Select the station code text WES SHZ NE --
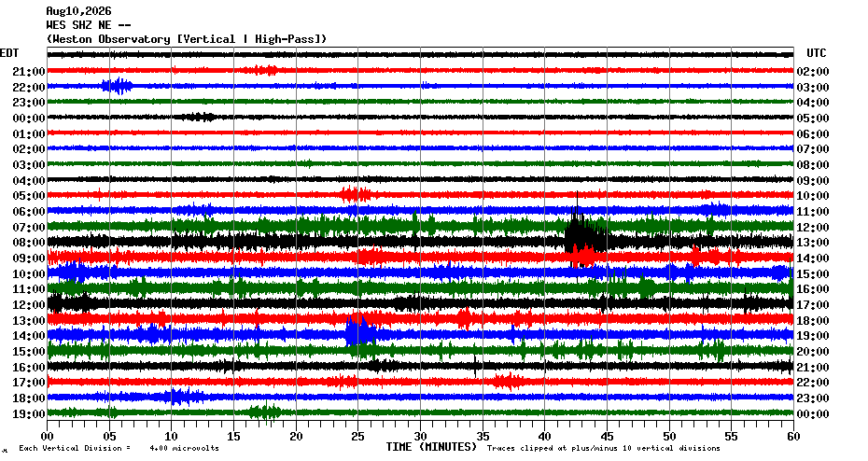 [89, 25]
